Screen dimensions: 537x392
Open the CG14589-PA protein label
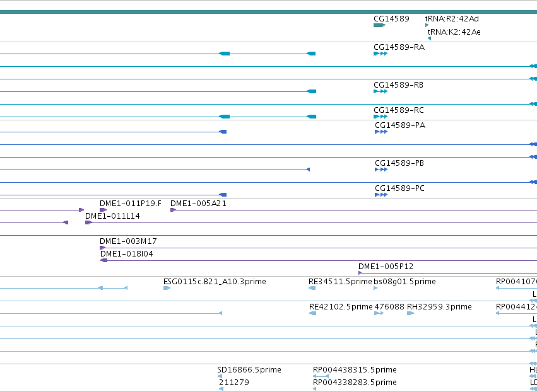click(x=400, y=125)
